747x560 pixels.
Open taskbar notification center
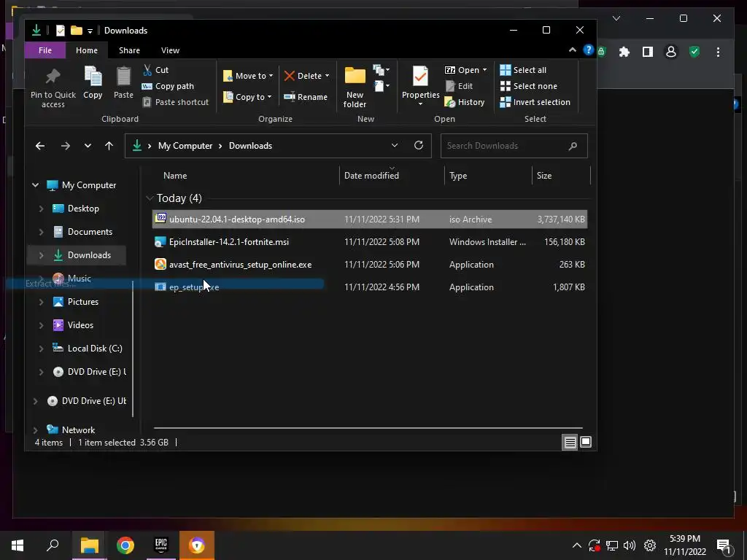pyautogui.click(x=724, y=545)
